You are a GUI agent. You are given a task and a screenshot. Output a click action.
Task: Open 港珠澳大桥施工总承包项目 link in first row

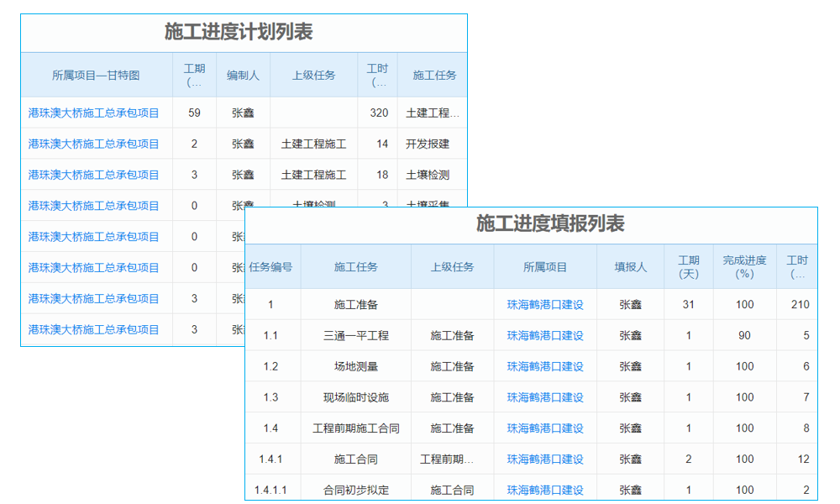[x=95, y=112]
